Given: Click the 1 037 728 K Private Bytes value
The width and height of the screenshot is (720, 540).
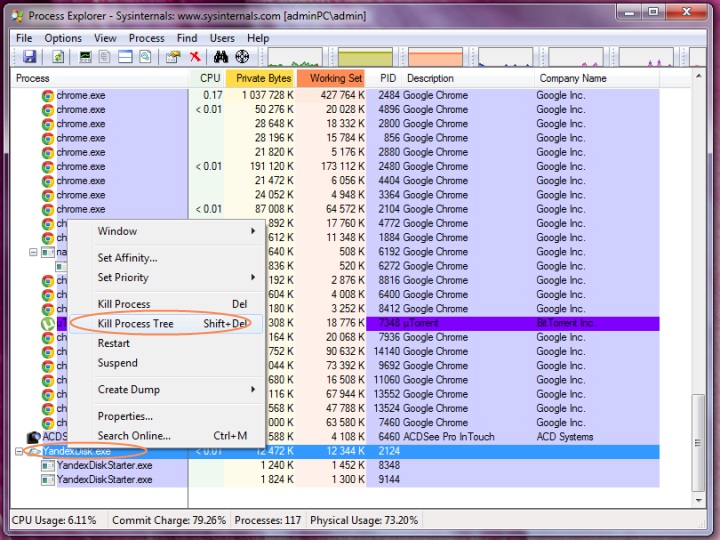Looking at the screenshot, I should 268,96.
